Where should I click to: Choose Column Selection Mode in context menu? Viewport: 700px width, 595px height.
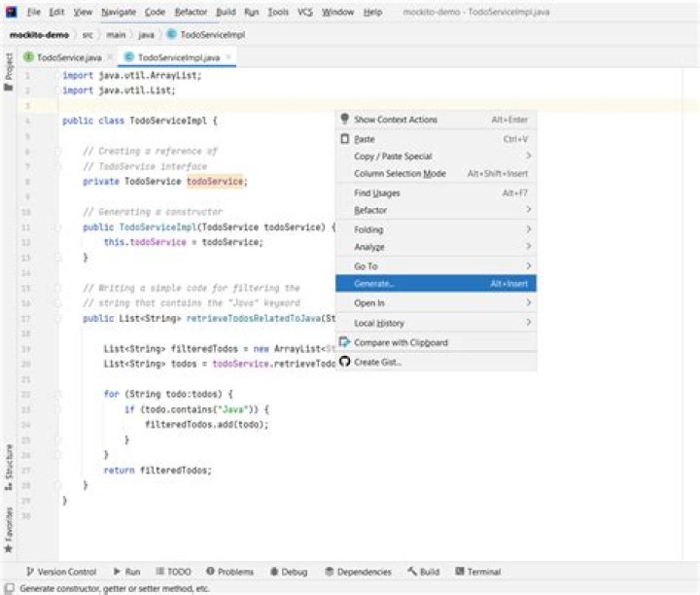tap(400, 173)
